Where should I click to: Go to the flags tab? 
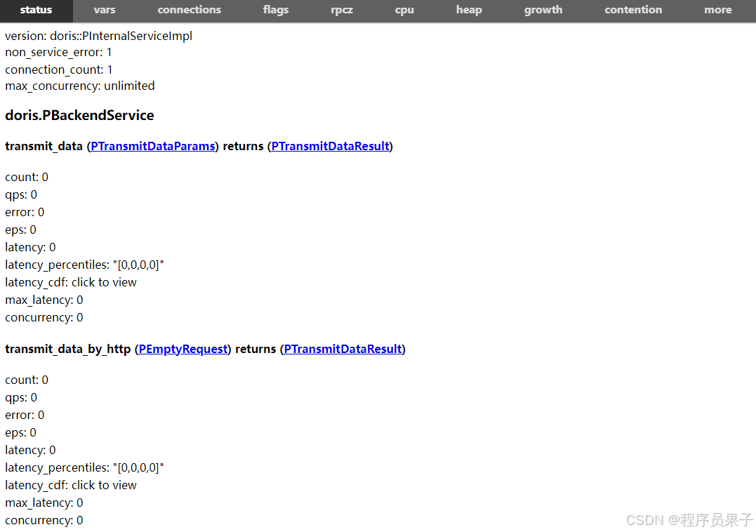[276, 10]
